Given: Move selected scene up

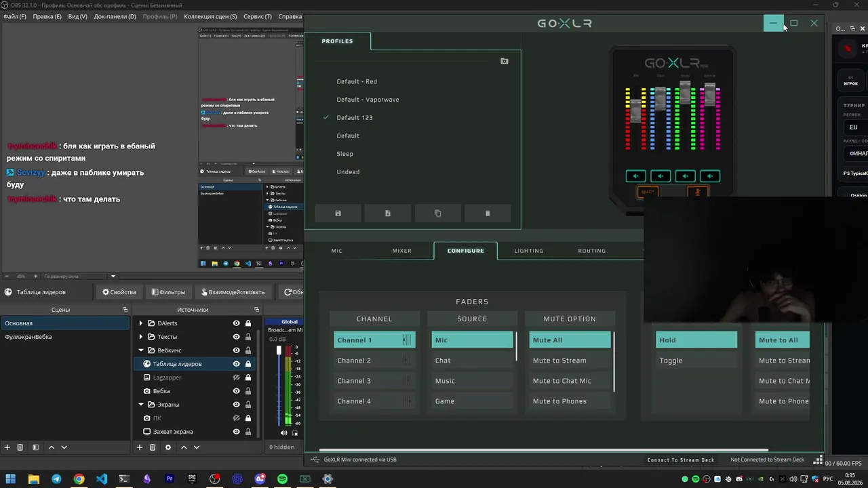Looking at the screenshot, I should coord(52,447).
